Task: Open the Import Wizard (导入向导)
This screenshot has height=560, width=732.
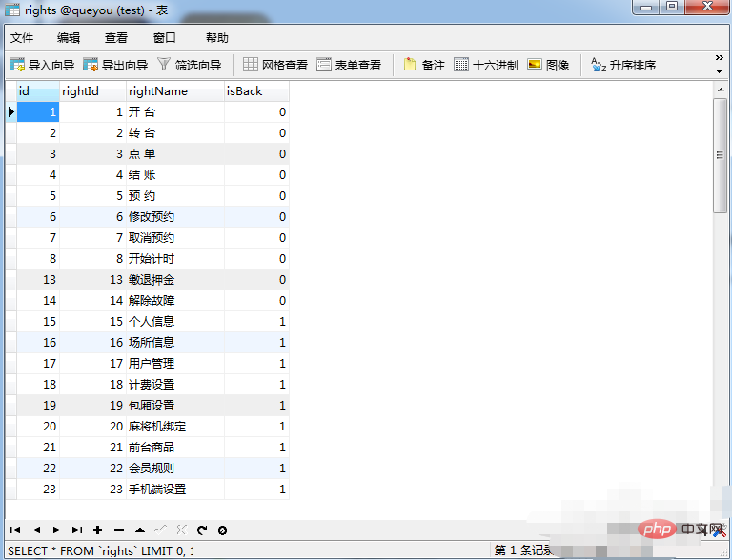Action: click(x=42, y=65)
